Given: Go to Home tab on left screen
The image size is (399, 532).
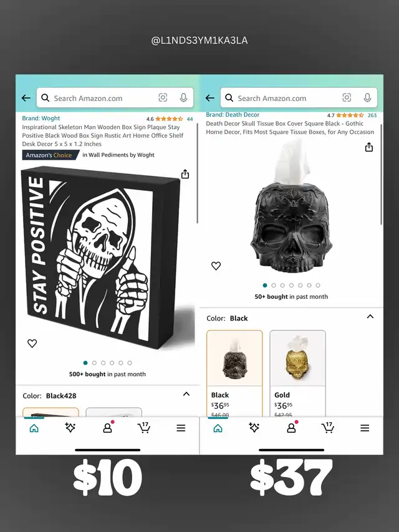Looking at the screenshot, I should tap(34, 428).
